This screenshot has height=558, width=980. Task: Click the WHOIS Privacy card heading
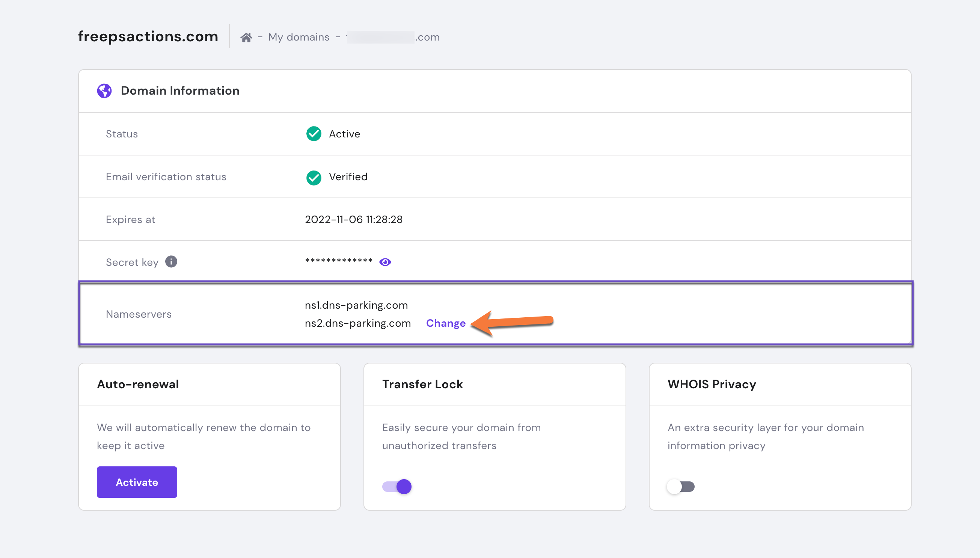712,384
